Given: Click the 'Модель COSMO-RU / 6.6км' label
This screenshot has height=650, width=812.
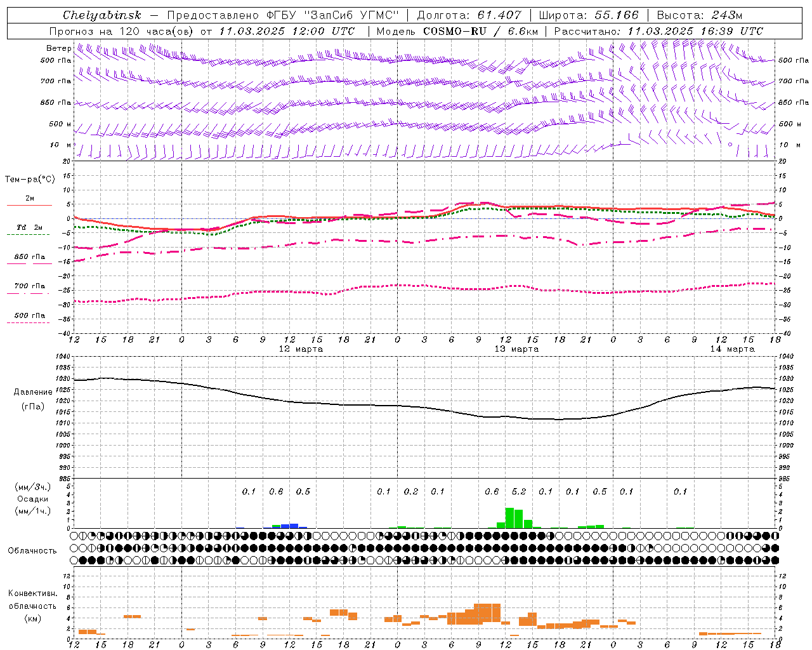Looking at the screenshot, I should (x=457, y=31).
